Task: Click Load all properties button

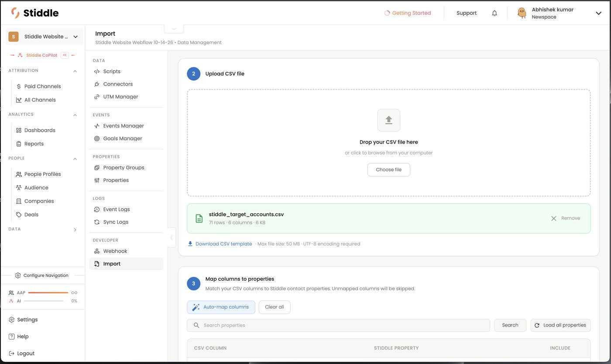Action: click(x=560, y=325)
